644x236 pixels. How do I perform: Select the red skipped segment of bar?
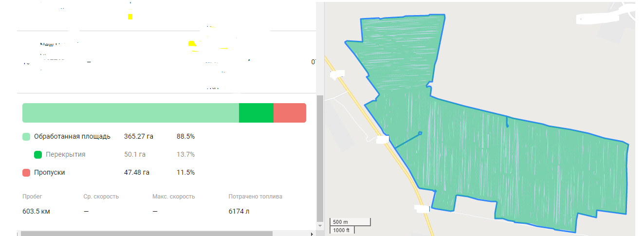[290, 113]
